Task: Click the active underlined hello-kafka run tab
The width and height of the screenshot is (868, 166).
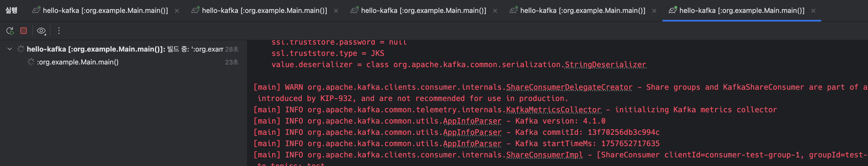Action: (x=741, y=10)
